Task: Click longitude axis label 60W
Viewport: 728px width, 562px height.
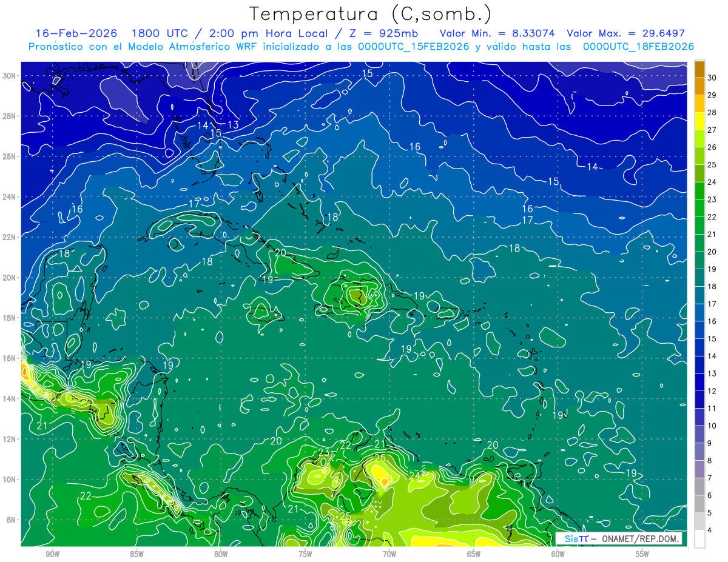Action: [558, 555]
